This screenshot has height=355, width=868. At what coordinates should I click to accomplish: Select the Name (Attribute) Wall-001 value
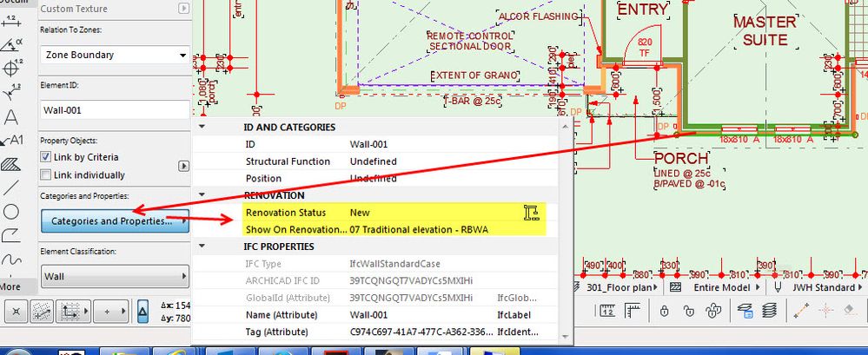[368, 314]
